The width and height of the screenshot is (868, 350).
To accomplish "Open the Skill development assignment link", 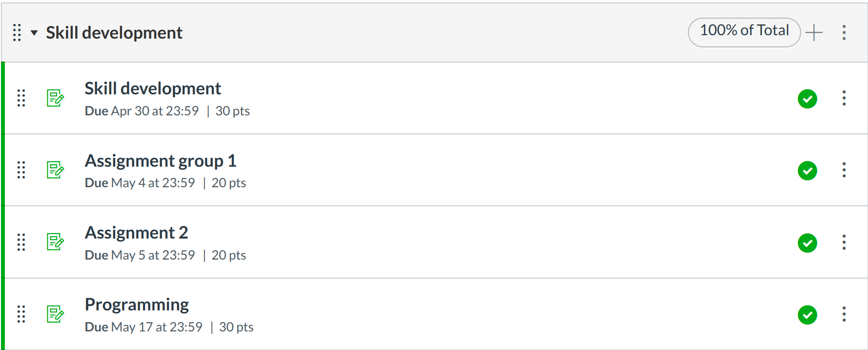I will click(153, 88).
